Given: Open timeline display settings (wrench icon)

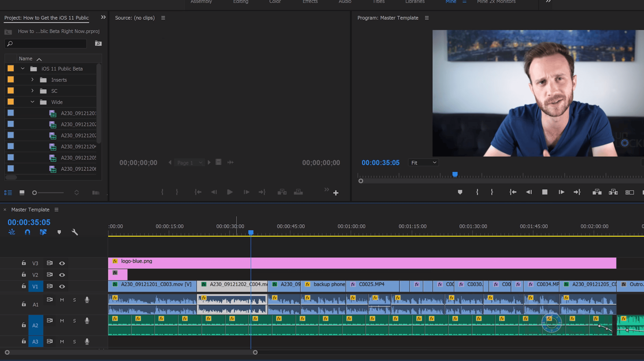Looking at the screenshot, I should tap(75, 232).
